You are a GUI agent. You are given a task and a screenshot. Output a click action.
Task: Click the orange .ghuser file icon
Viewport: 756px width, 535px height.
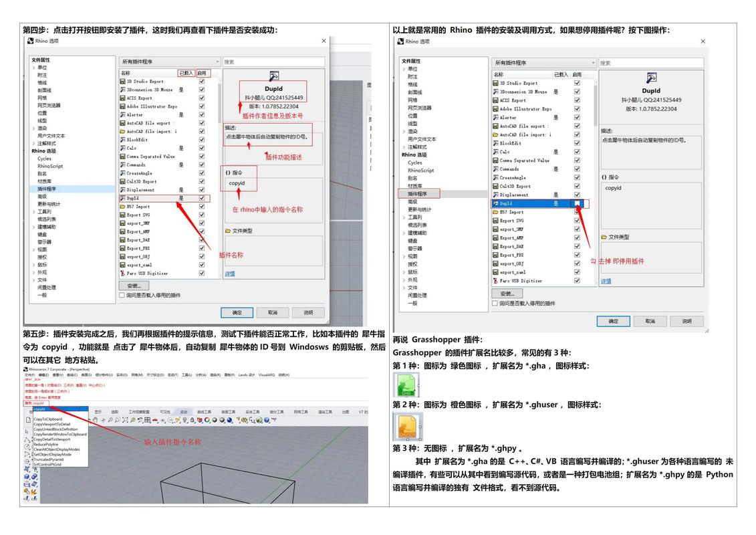point(406,427)
